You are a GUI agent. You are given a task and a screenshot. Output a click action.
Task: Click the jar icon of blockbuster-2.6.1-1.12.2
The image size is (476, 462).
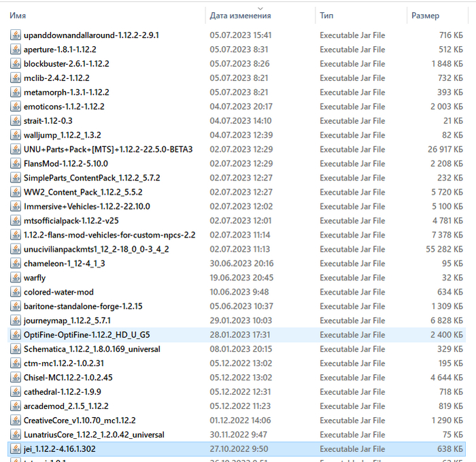(16, 64)
